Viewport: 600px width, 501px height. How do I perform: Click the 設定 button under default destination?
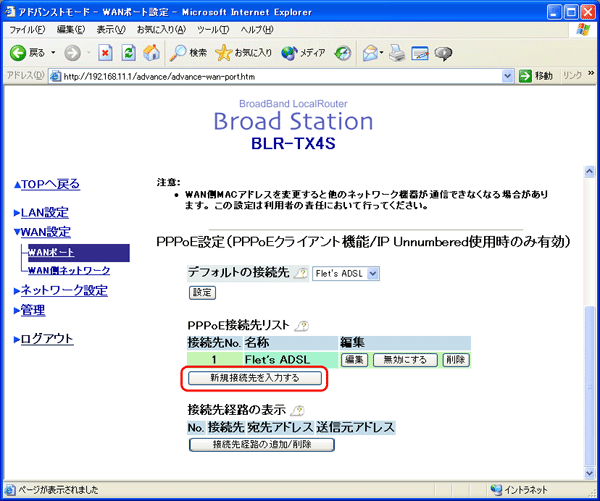click(202, 293)
